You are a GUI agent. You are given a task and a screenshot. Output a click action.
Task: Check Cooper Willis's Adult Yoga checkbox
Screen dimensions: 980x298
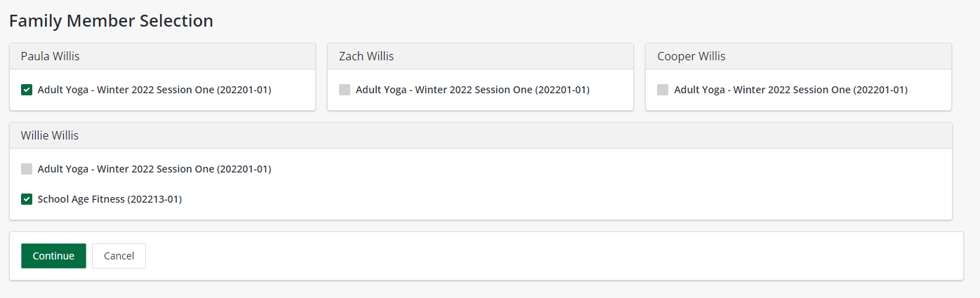tap(663, 90)
